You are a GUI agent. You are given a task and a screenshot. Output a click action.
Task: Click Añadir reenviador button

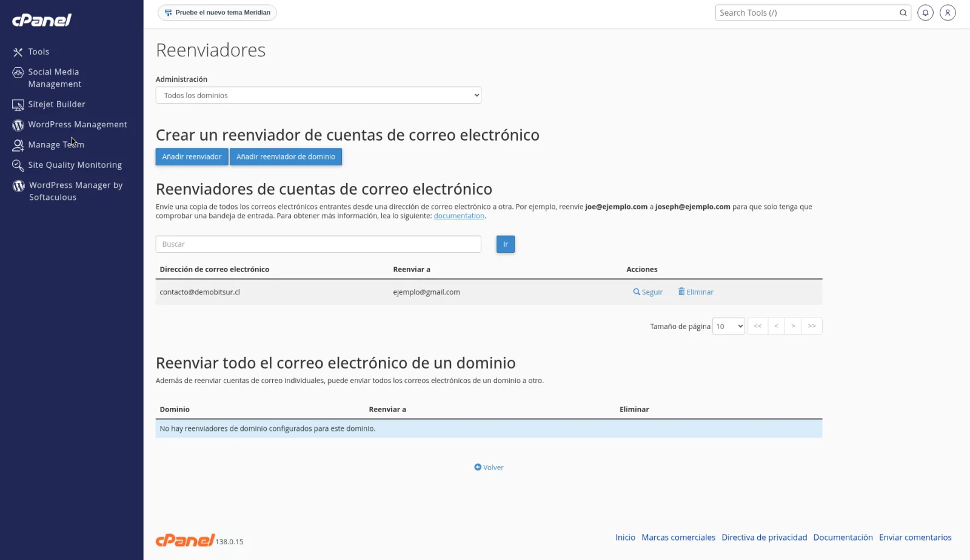click(192, 156)
